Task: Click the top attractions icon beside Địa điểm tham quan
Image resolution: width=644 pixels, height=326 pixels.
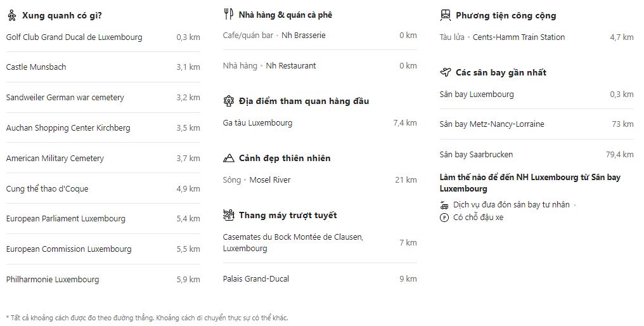Action: 229,101
